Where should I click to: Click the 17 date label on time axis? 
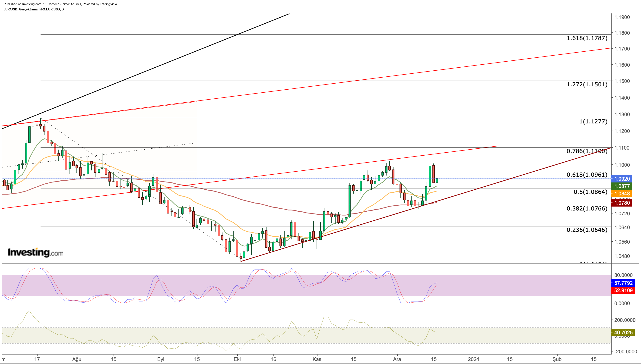[37, 360]
